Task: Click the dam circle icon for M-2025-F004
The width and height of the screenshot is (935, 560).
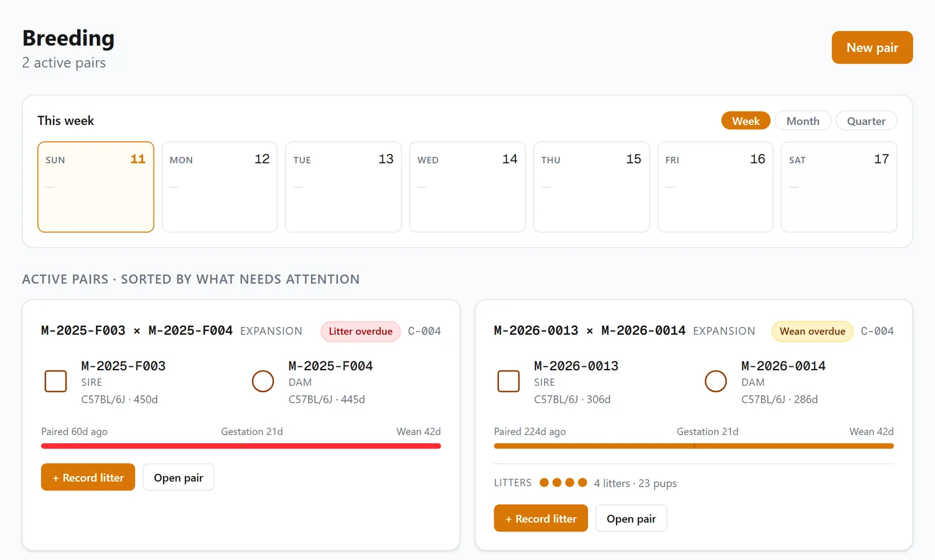Action: 263,381
